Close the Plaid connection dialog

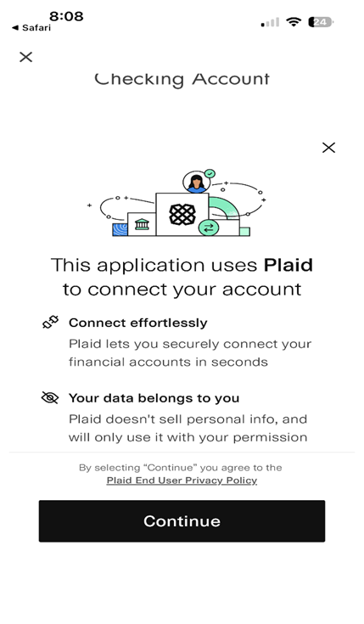tap(328, 148)
